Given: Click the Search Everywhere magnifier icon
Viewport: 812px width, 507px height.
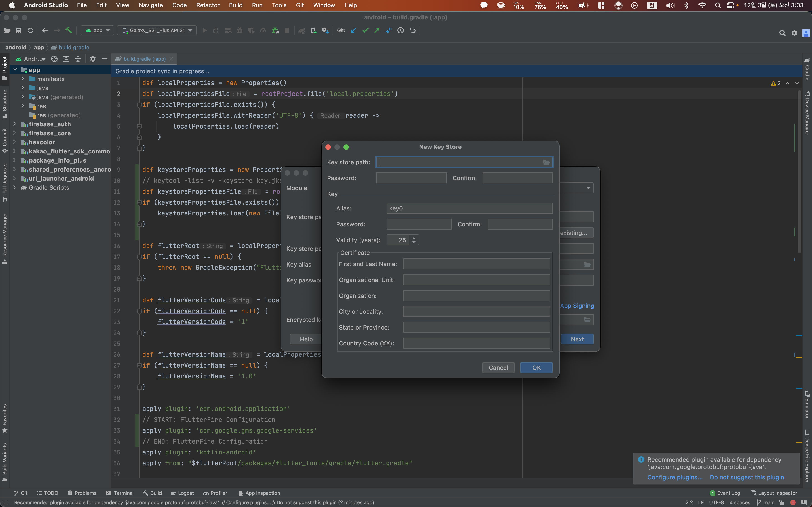Looking at the screenshot, I should pos(782,33).
